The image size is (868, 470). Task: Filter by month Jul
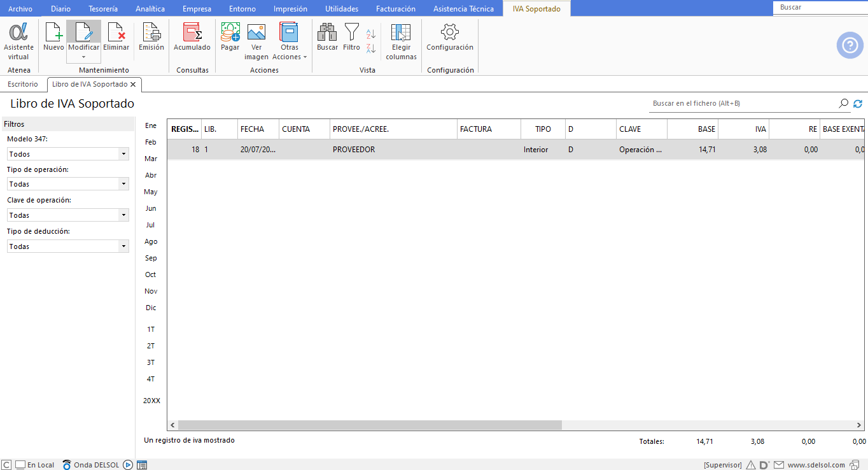[x=151, y=225]
